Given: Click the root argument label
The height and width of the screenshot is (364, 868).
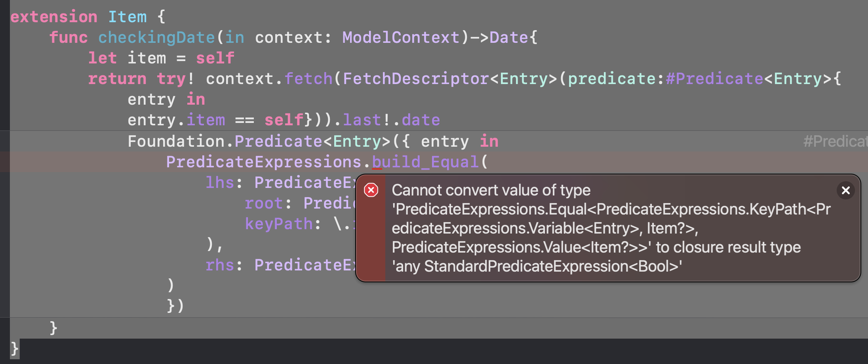Looking at the screenshot, I should click(264, 203).
